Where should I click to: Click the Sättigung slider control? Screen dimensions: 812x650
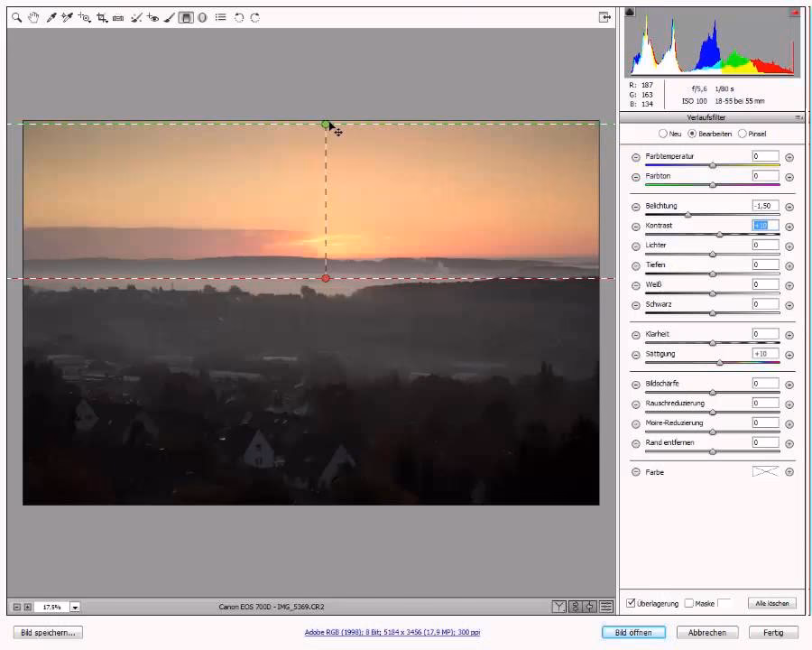[x=720, y=363]
